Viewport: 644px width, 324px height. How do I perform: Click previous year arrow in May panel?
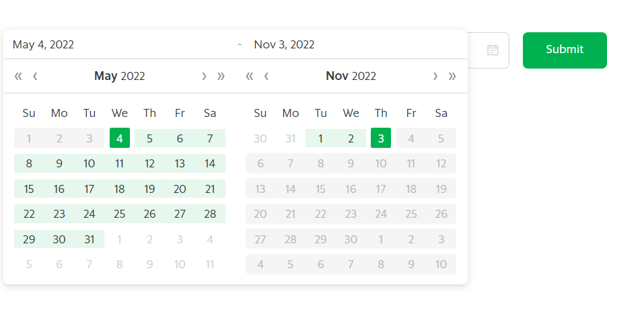click(18, 76)
